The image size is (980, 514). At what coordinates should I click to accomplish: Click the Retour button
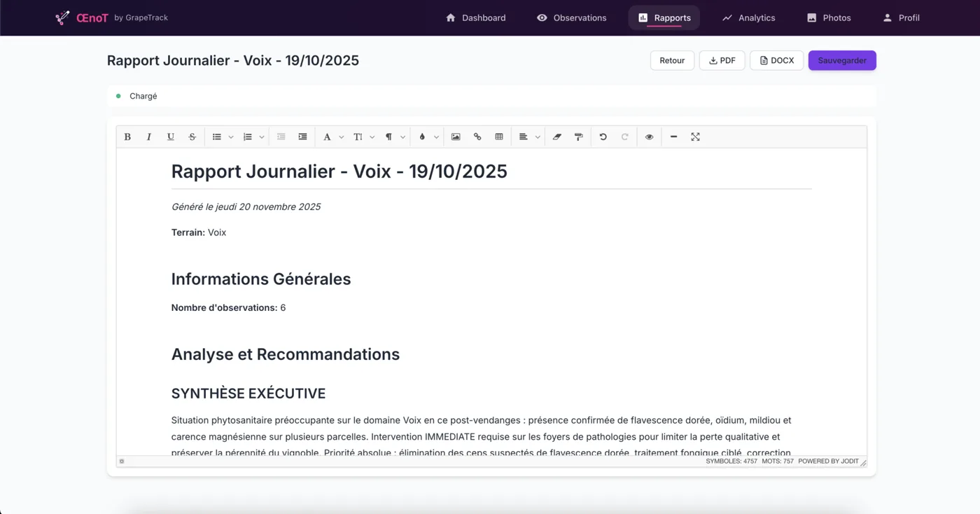click(x=672, y=60)
